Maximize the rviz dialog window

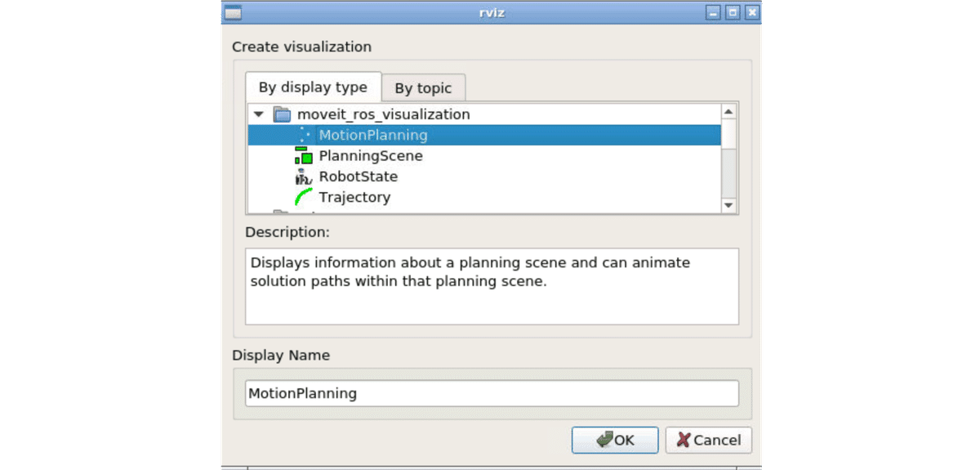(x=733, y=12)
